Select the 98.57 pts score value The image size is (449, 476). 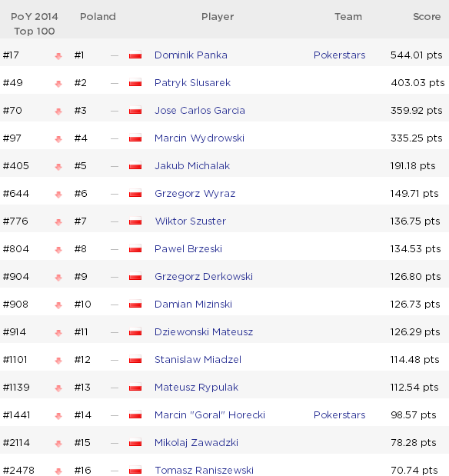pos(413,415)
